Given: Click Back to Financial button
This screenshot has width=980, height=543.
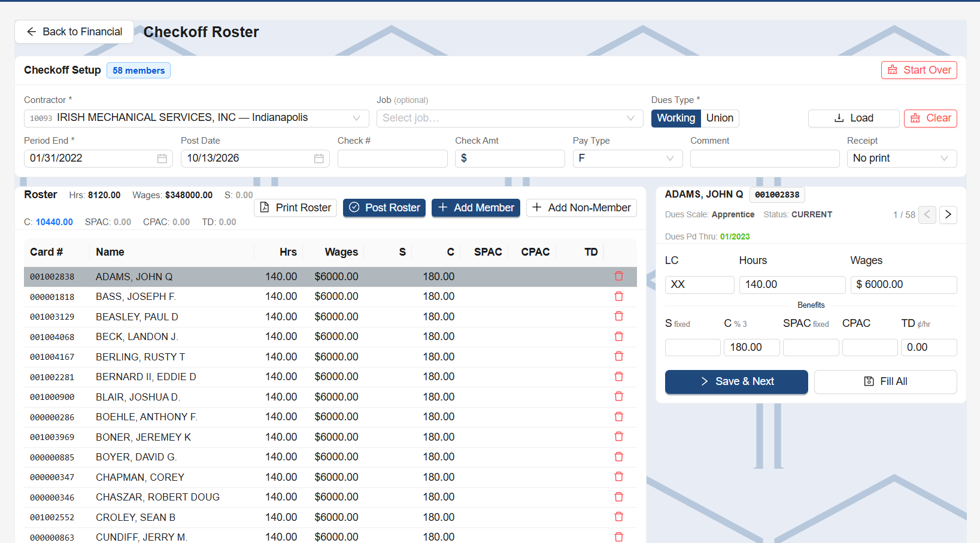Looking at the screenshot, I should tap(74, 32).
